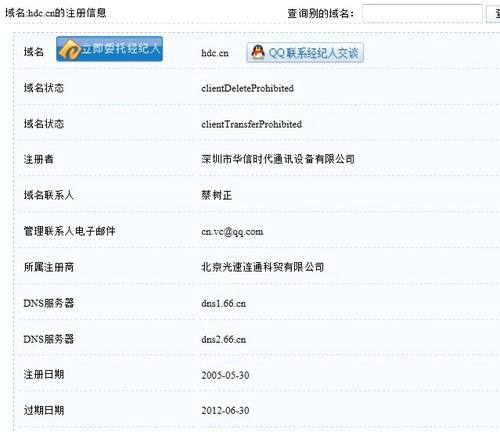Click the query button beside the domain input
The height and width of the screenshot is (435, 500).
[x=494, y=14]
